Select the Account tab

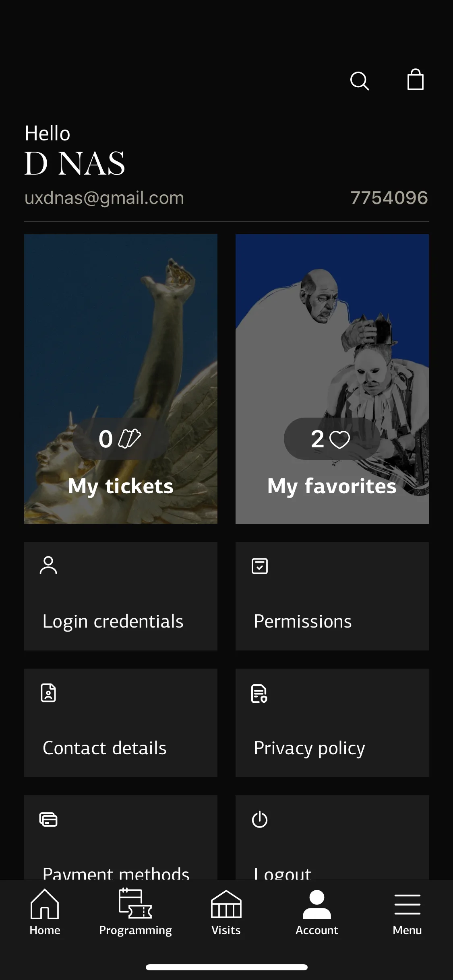point(317,912)
